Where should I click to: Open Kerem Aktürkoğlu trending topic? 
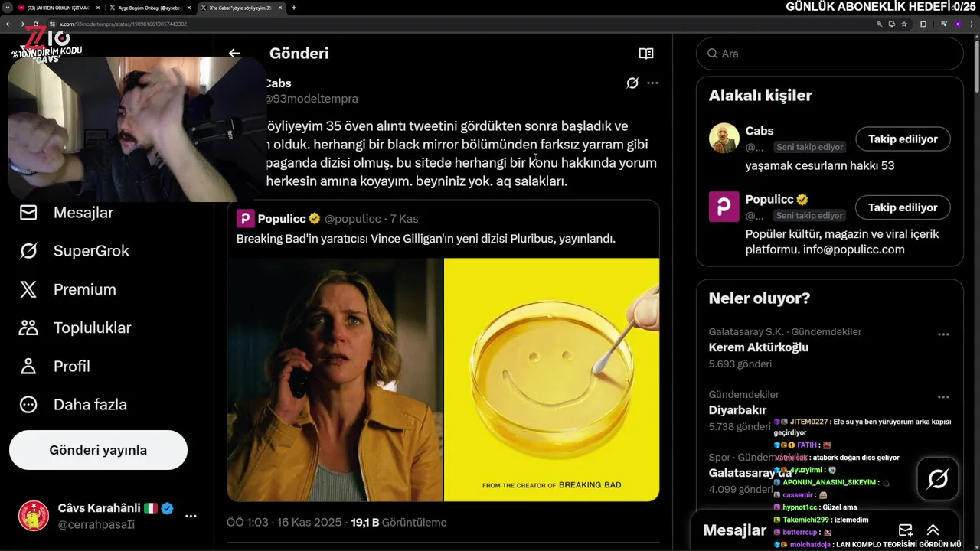click(758, 347)
